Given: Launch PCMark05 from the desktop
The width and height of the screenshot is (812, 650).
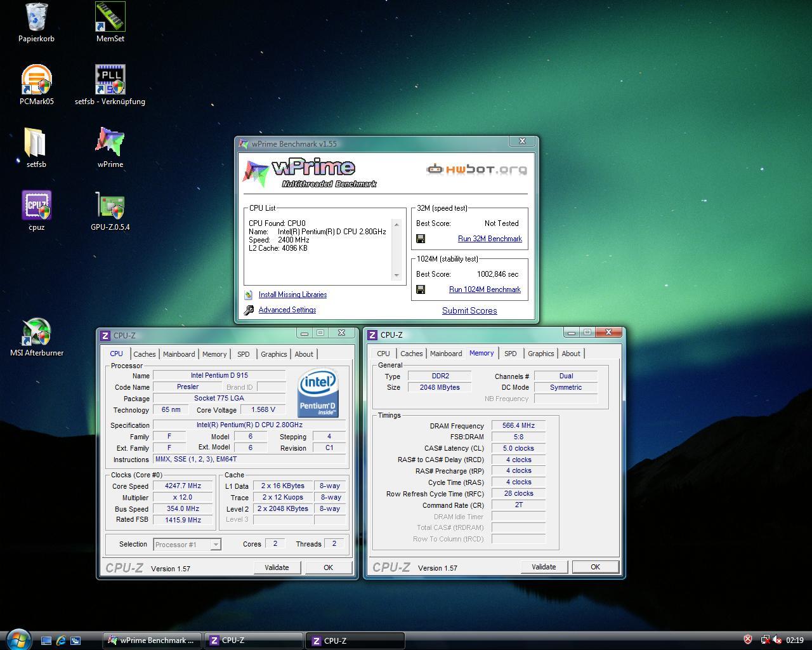Looking at the screenshot, I should pyautogui.click(x=36, y=85).
